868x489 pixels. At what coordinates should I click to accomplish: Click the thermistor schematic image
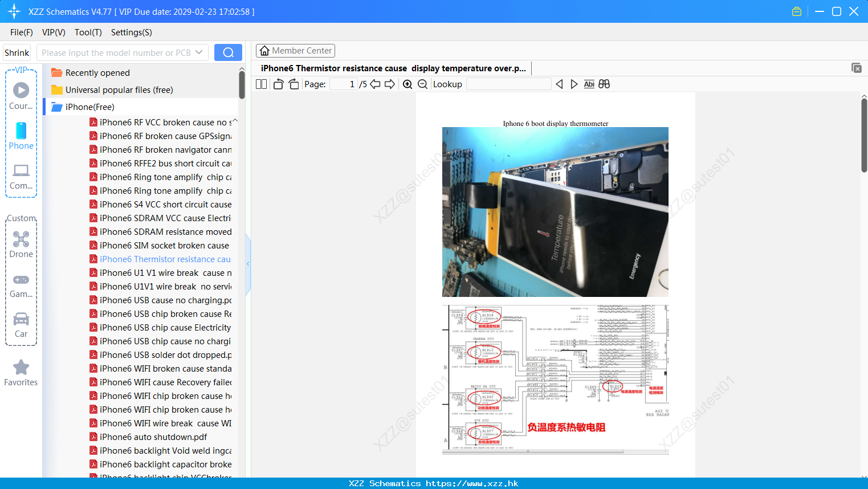tap(555, 379)
